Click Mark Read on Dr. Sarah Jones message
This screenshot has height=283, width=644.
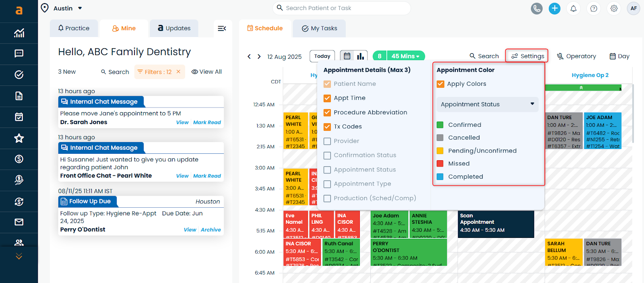point(207,122)
